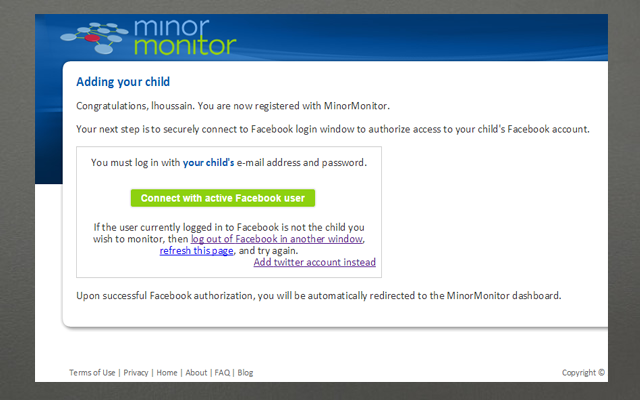640x400 pixels.
Task: Click the 'Congratulations, lhoussain' text line
Action: 233,106
